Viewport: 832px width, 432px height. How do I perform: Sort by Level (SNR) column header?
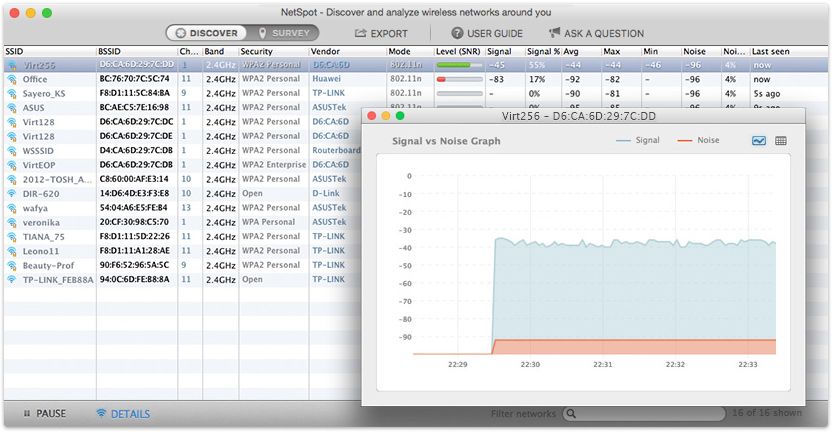(458, 51)
